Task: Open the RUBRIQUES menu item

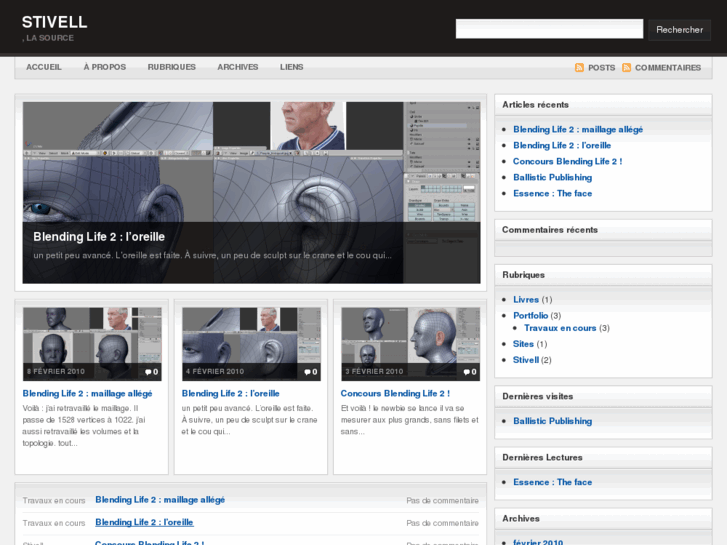Action: 172,67
